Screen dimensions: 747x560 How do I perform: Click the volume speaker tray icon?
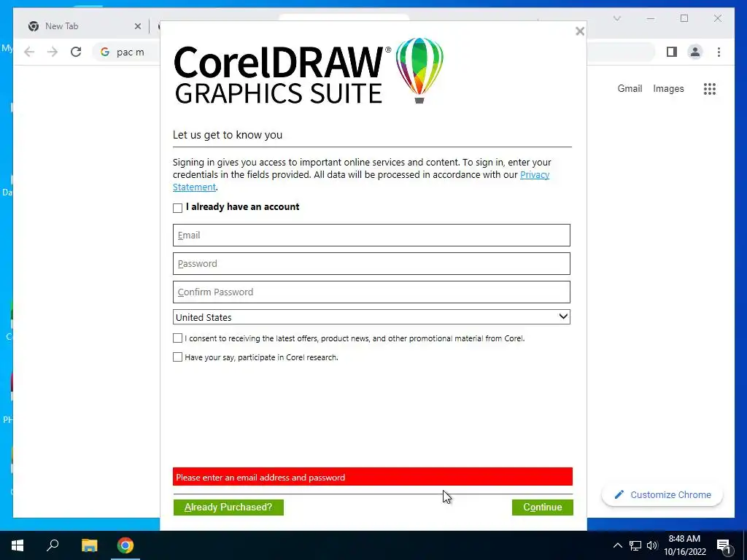[652, 545]
